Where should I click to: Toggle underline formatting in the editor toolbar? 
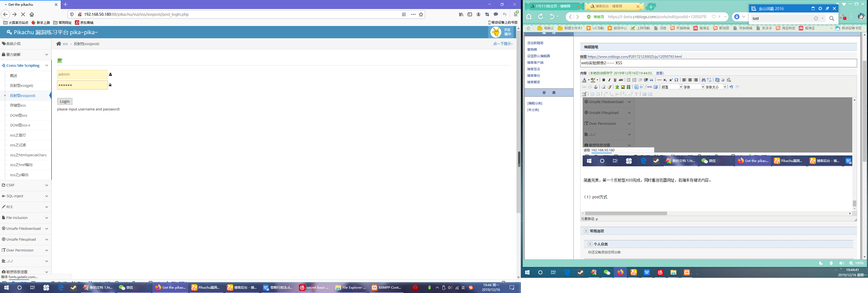pos(615,80)
